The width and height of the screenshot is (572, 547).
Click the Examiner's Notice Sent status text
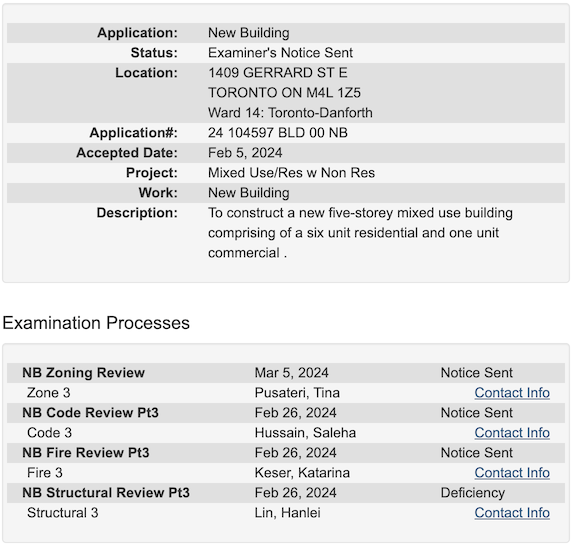pos(280,53)
